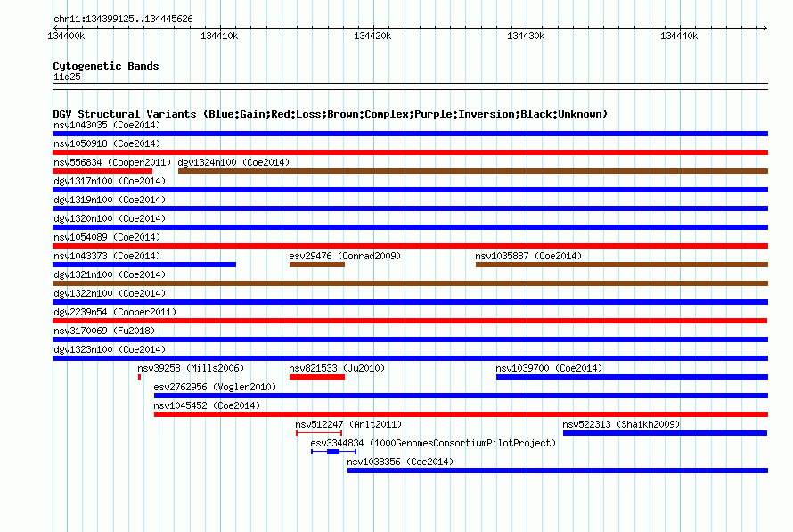
Task: Select the dgv1324n100 (Coe2014) label
Action: click(233, 162)
